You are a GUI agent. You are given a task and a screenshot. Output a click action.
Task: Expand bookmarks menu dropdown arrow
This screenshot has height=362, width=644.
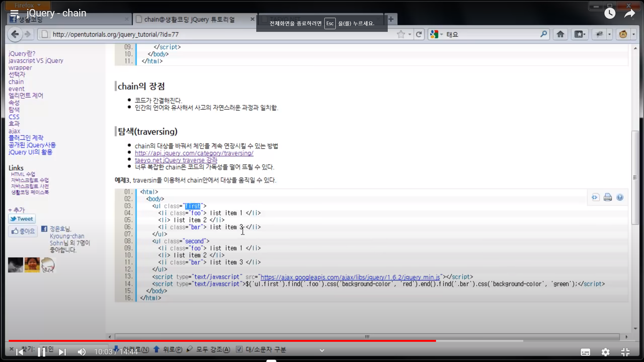585,34
